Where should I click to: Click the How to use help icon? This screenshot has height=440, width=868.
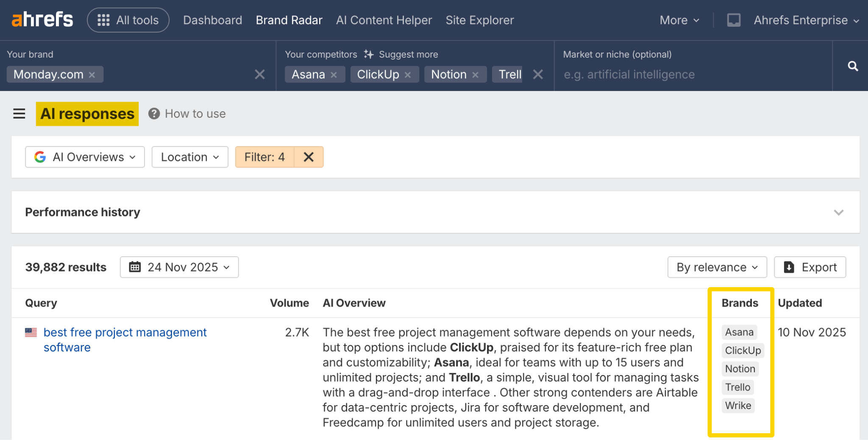click(x=154, y=114)
